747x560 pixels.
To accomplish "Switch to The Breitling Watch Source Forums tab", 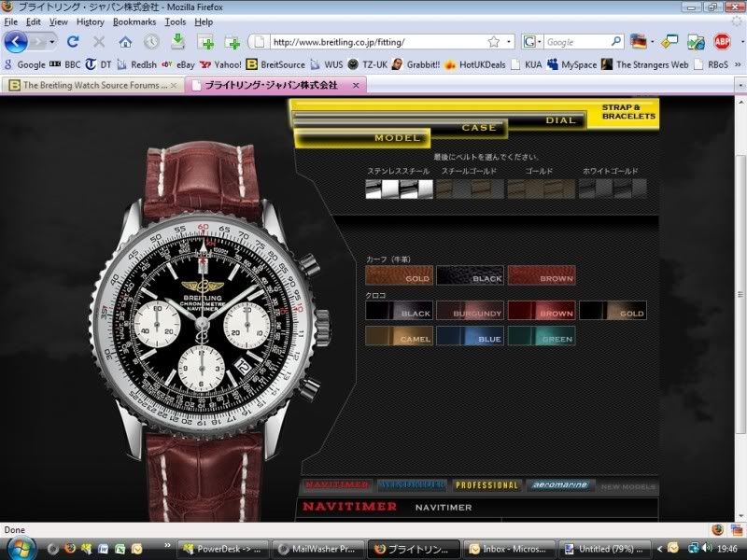I will point(92,85).
